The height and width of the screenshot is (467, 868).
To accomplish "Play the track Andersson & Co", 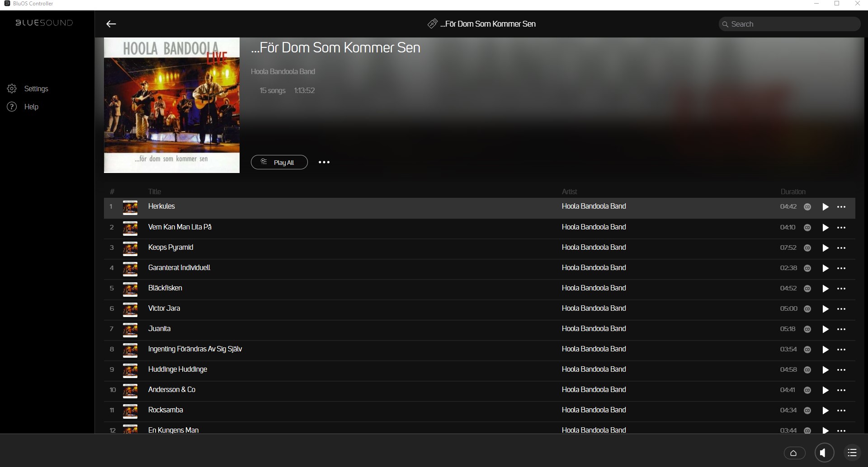I will 826,390.
